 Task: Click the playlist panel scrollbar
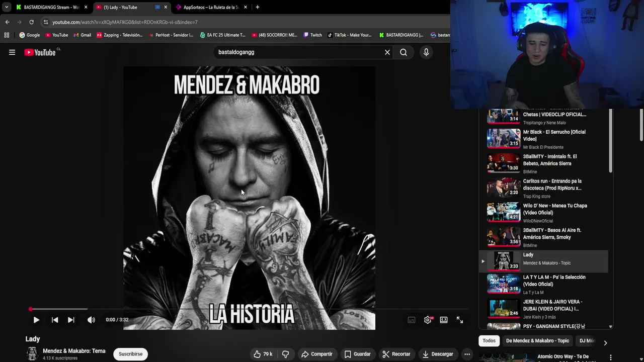(x=611, y=141)
